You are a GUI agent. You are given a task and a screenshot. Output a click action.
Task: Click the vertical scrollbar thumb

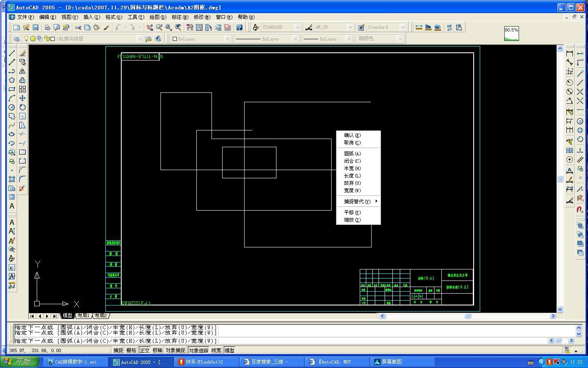[x=560, y=179]
